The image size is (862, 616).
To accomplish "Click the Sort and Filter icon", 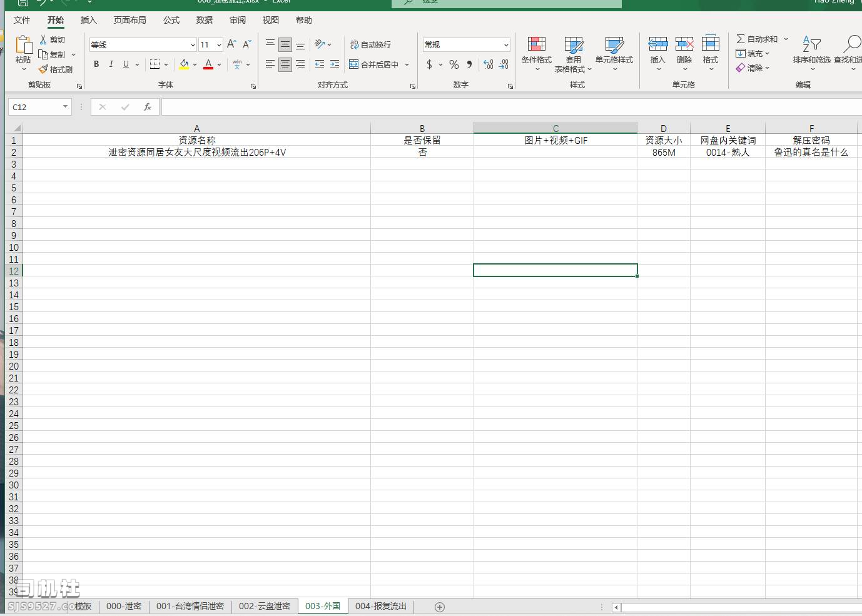I will [811, 44].
